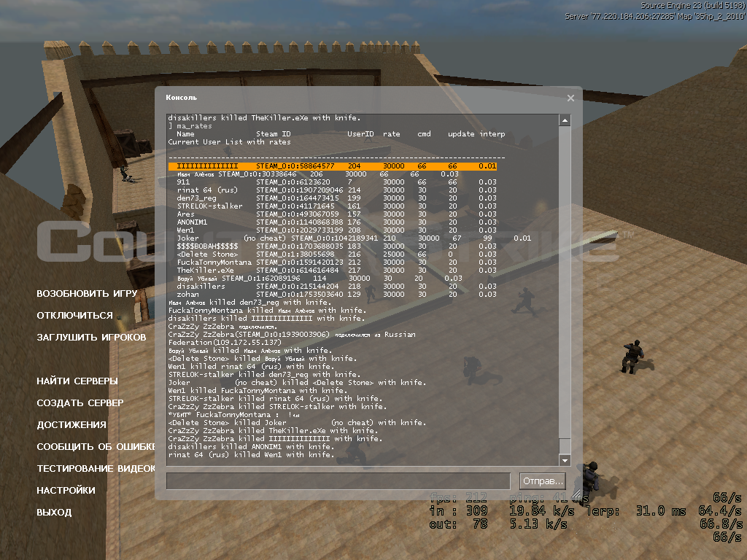Click the "Current User List with rates" header
Image resolution: width=747 pixels, height=560 pixels.
[x=229, y=142]
